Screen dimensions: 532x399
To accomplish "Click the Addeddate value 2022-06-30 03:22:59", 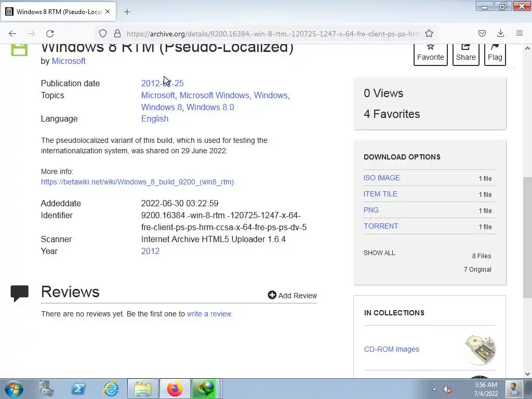I will point(180,204).
